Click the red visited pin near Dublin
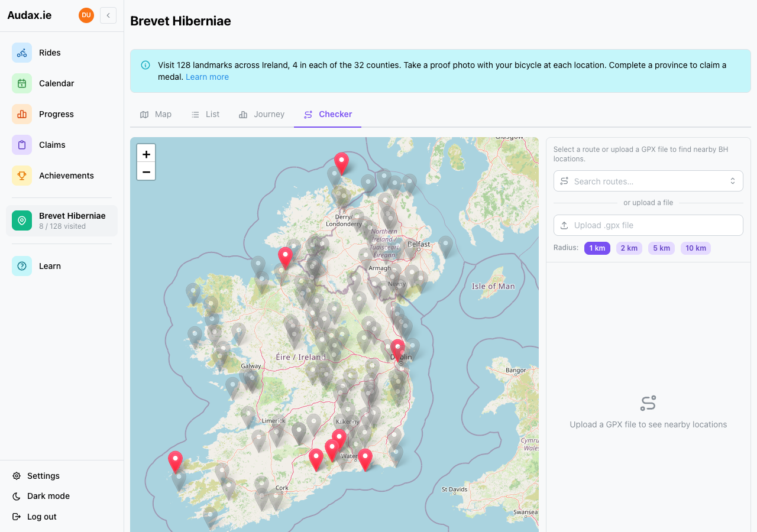Screen dimensions: 757x532 [398, 350]
